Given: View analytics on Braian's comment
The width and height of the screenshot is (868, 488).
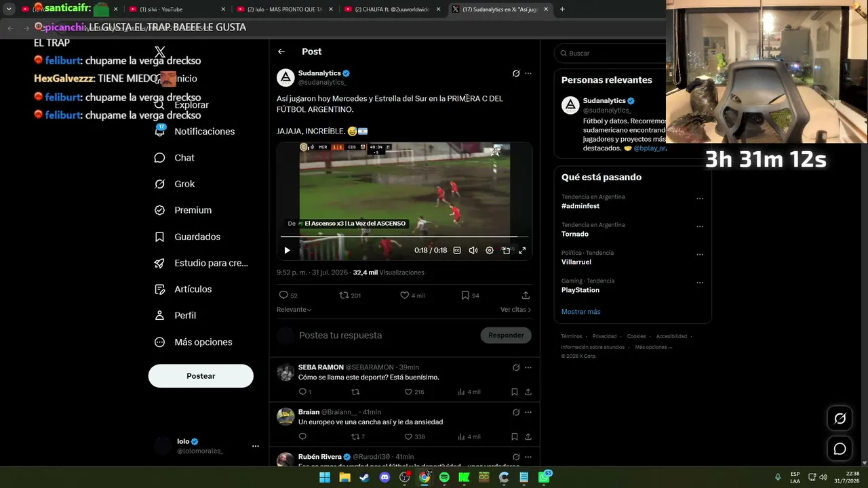Looking at the screenshot, I should [x=469, y=436].
